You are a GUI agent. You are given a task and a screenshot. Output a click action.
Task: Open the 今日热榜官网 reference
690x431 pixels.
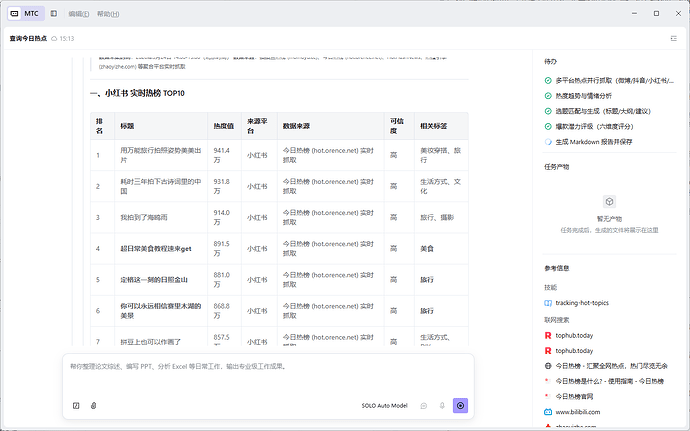click(574, 397)
